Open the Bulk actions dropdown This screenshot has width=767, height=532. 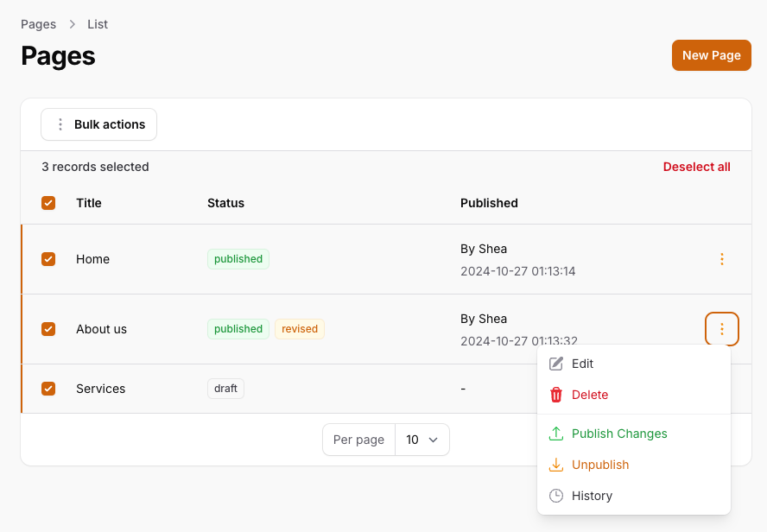click(99, 124)
